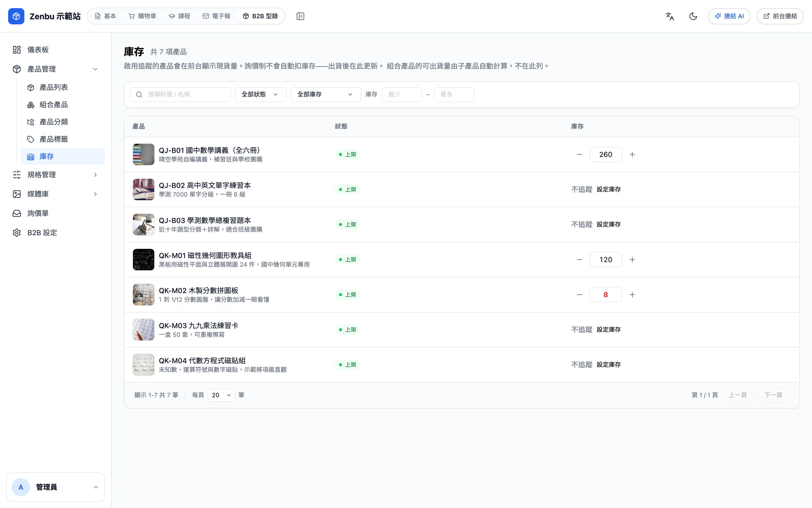Select 庫存 sidebar item
Viewport: 812px width, 508px height.
tap(63, 156)
